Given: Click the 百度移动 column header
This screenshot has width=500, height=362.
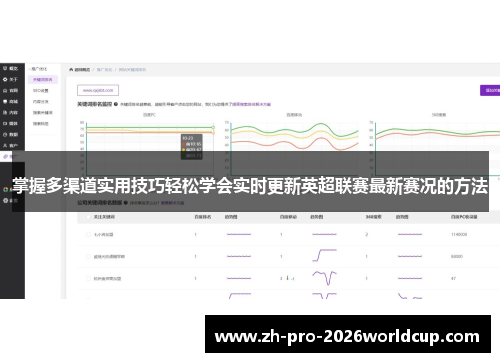Looking at the screenshot, I should click(288, 217).
